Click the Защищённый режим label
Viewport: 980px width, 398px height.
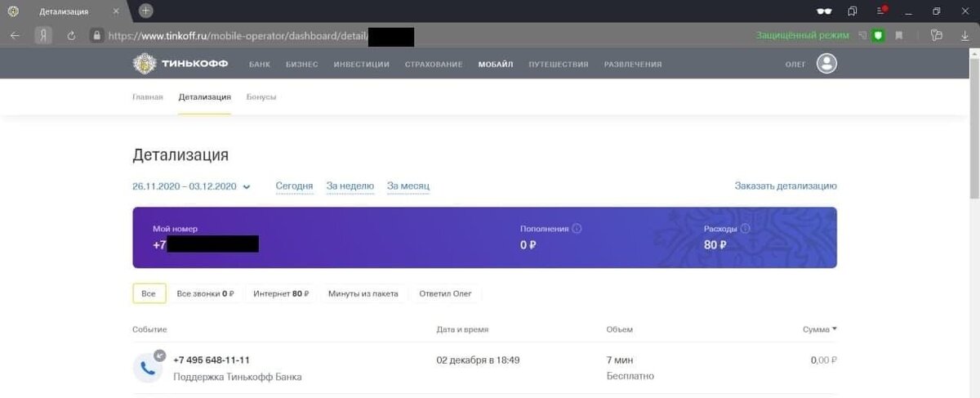[x=802, y=36]
